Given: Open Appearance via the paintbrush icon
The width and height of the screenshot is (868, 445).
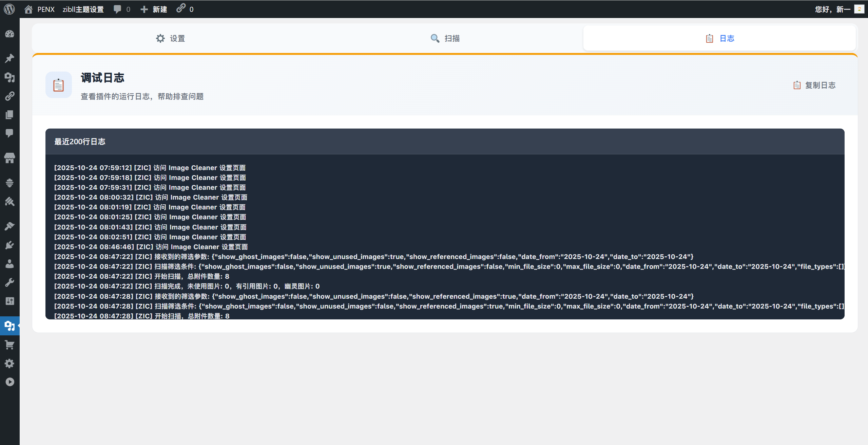Looking at the screenshot, I should click(x=9, y=226).
